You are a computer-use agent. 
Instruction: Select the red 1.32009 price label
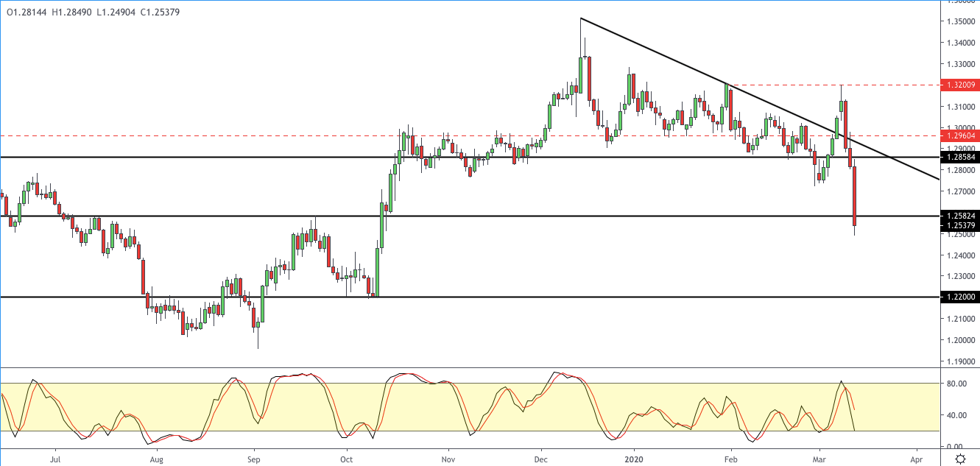pyautogui.click(x=959, y=85)
